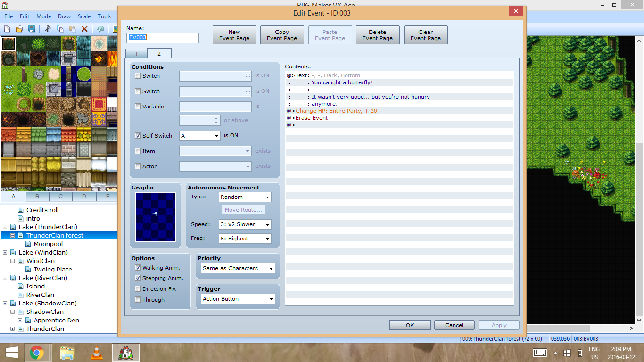The height and width of the screenshot is (362, 644).
Task: Click the clock in system tray
Action: point(621,353)
